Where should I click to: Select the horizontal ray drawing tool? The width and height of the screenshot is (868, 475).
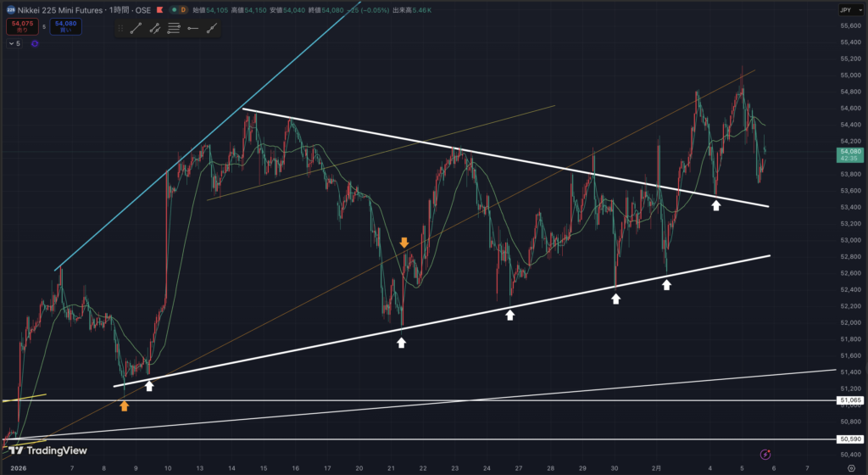(193, 28)
